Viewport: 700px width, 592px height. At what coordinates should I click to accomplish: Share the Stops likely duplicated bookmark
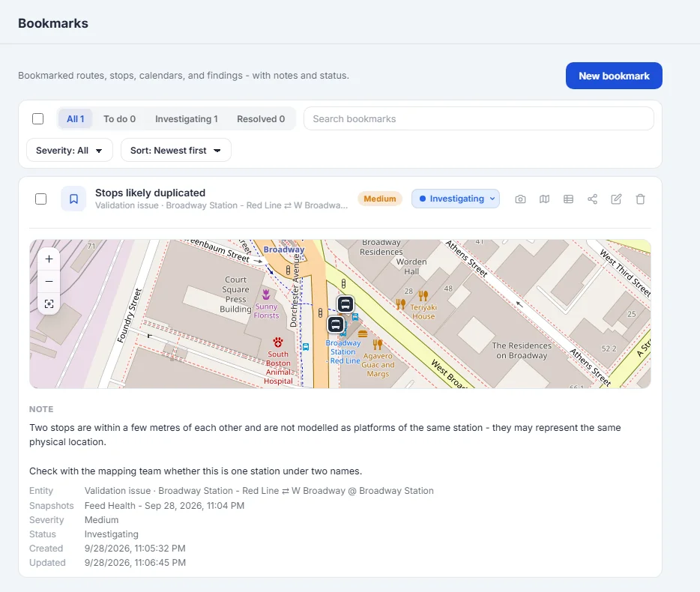[x=592, y=199]
